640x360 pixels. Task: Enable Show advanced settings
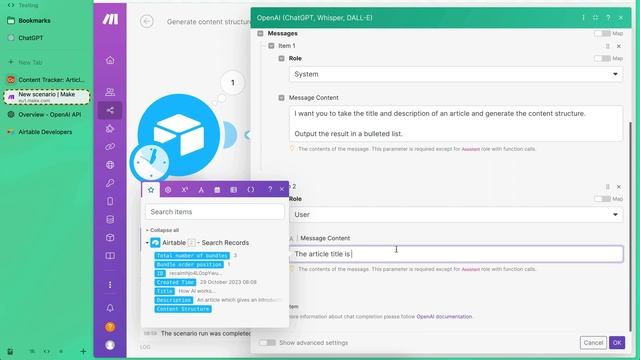pos(267,343)
